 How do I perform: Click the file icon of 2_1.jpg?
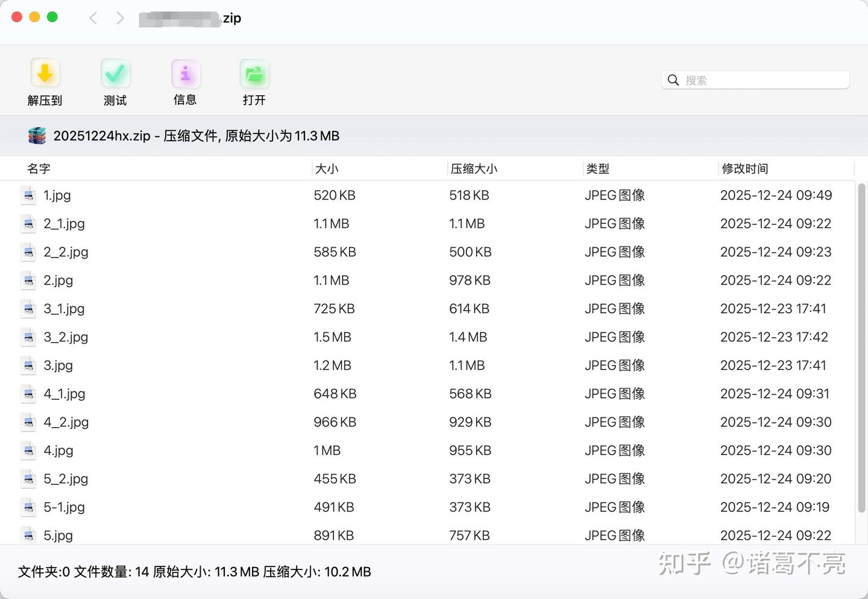pos(28,224)
